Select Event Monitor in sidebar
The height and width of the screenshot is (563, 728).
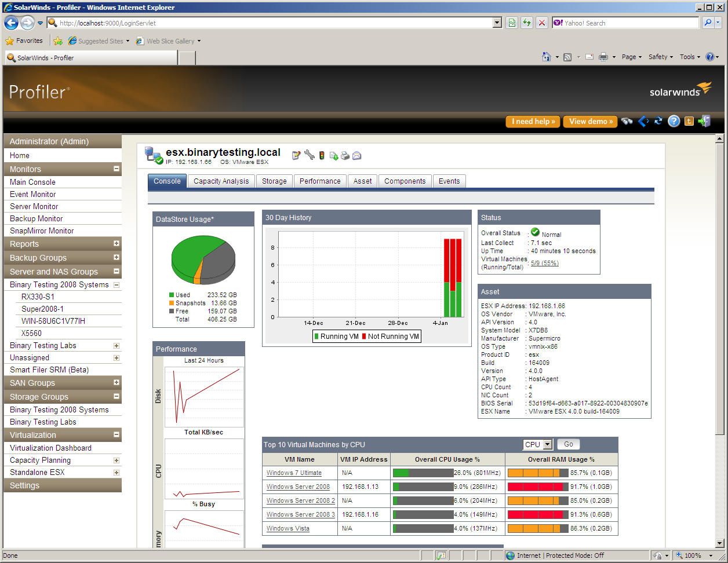tap(33, 194)
